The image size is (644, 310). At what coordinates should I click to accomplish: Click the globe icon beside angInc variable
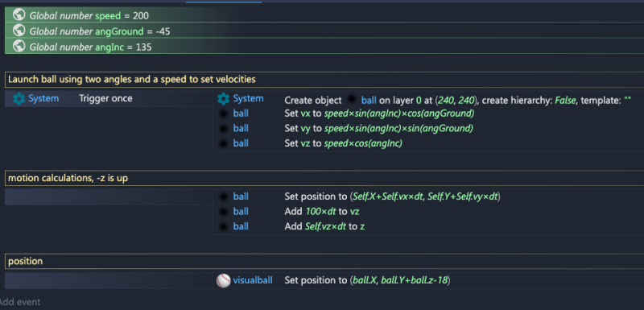coord(19,46)
